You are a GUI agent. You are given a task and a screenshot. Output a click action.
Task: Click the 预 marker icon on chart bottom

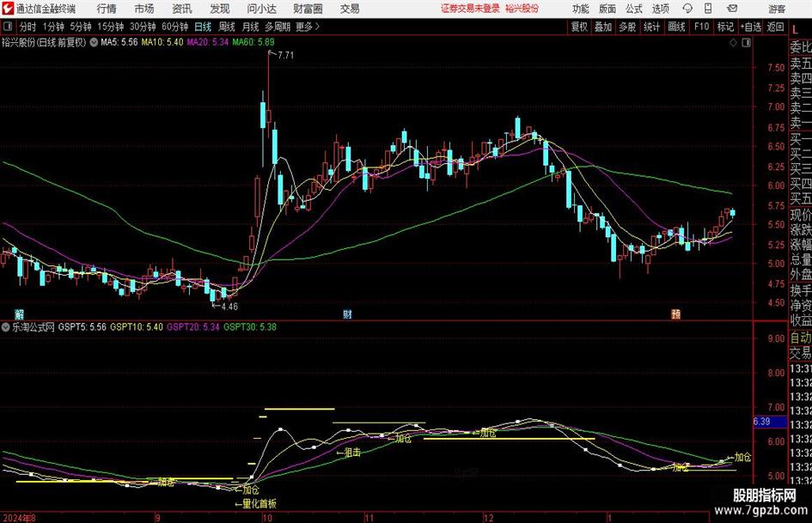675,313
